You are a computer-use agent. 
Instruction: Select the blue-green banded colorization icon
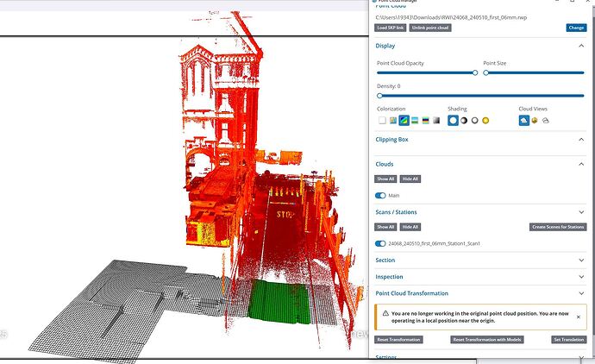(415, 120)
